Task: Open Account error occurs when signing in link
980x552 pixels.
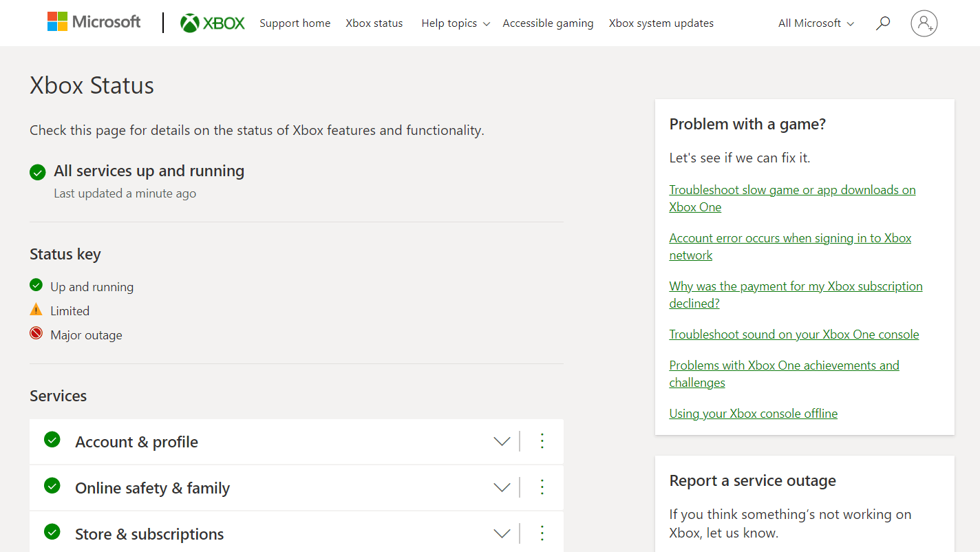Action: click(790, 246)
